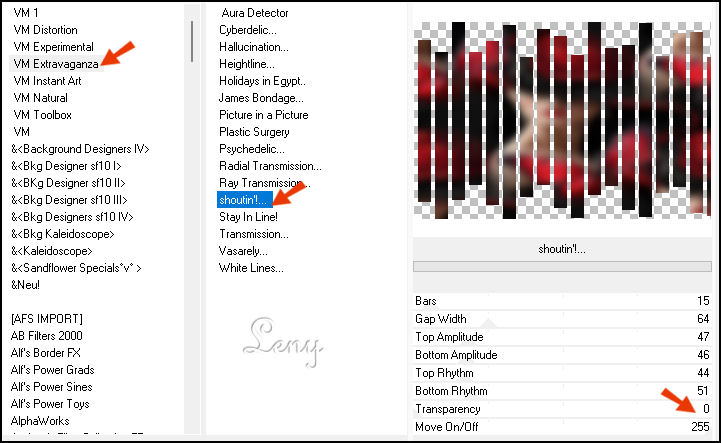Select &<Background Designers IV> category

click(80, 149)
